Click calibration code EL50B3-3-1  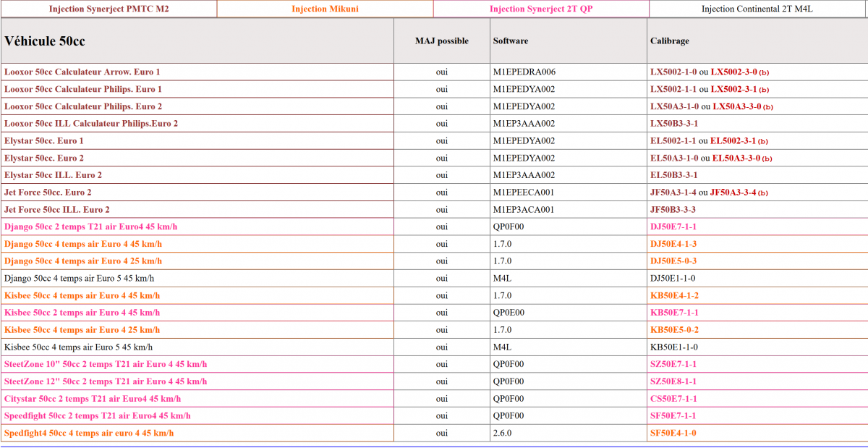click(674, 175)
